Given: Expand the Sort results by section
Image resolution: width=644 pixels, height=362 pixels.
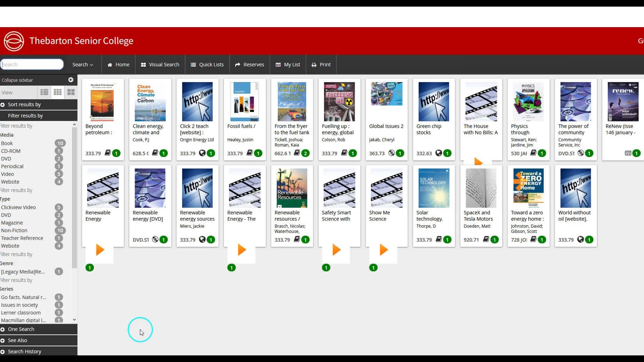Looking at the screenshot, I should tap(23, 104).
